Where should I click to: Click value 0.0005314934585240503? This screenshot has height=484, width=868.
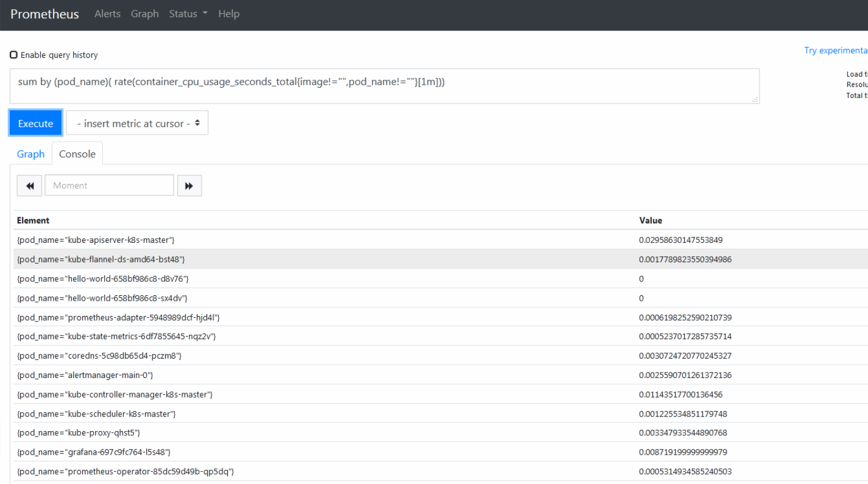685,472
